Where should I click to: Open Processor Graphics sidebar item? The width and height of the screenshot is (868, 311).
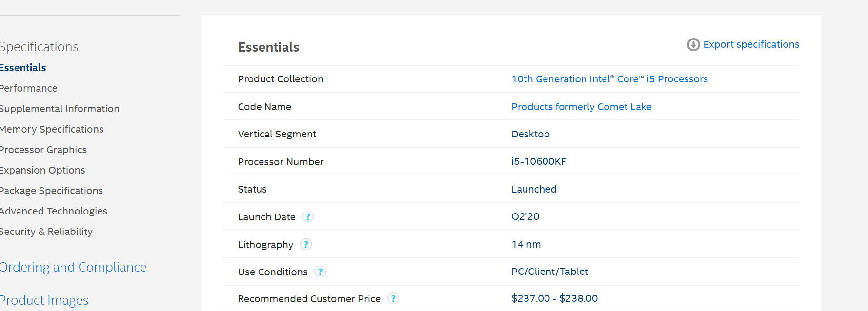click(x=43, y=150)
